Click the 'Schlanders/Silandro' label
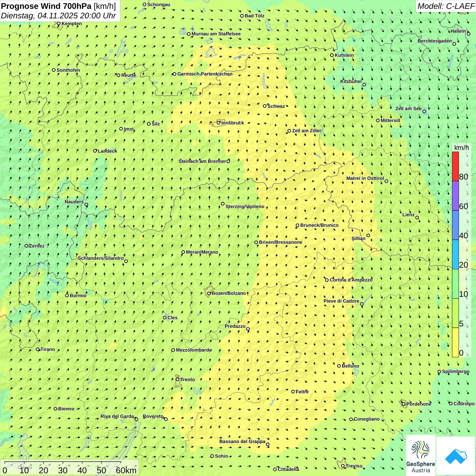This screenshot has width=476, height=476. (101, 258)
